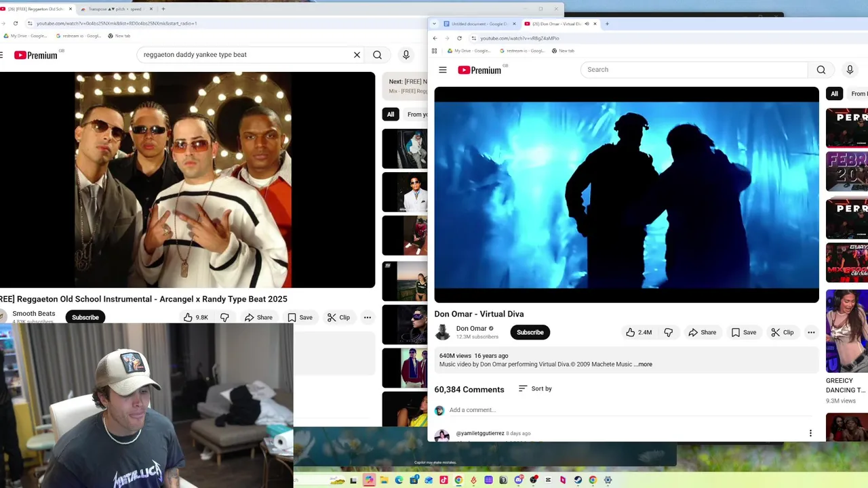Use microphone voice search in the left YouTube window
This screenshot has height=488, width=868.
click(406, 55)
